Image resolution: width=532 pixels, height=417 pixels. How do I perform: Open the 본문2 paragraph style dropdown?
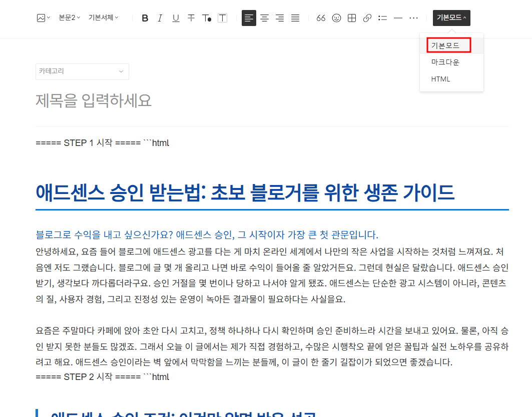(69, 17)
